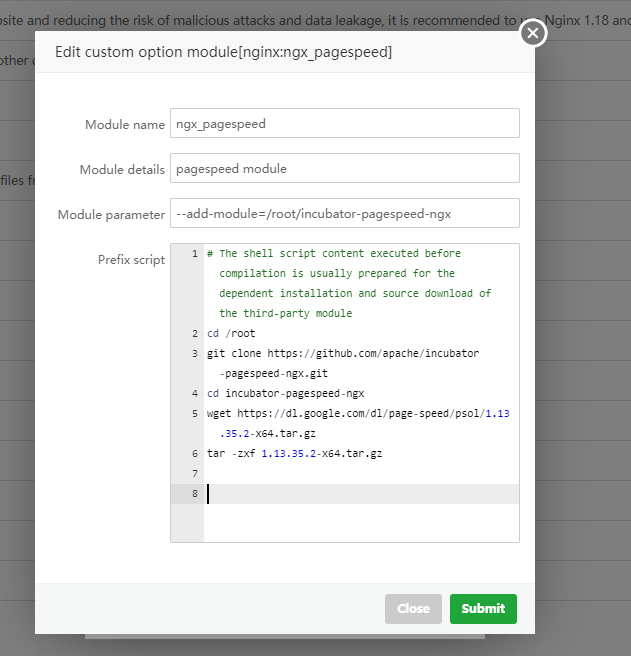The width and height of the screenshot is (631, 656).
Task: Click the blank area below line 8
Action: pyautogui.click(x=360, y=522)
